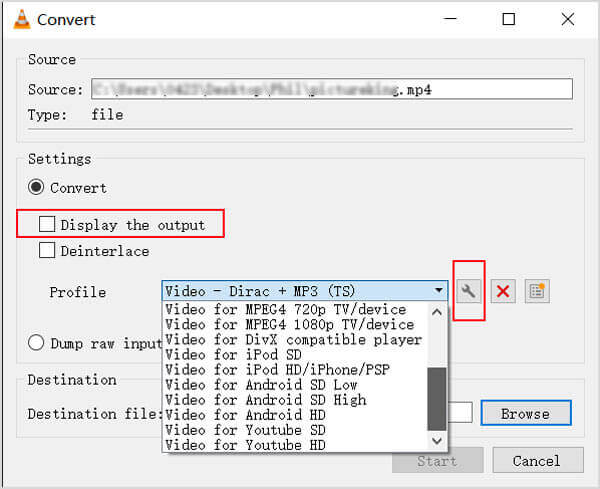Maximize the Convert window
The image size is (600, 489).
(x=508, y=19)
